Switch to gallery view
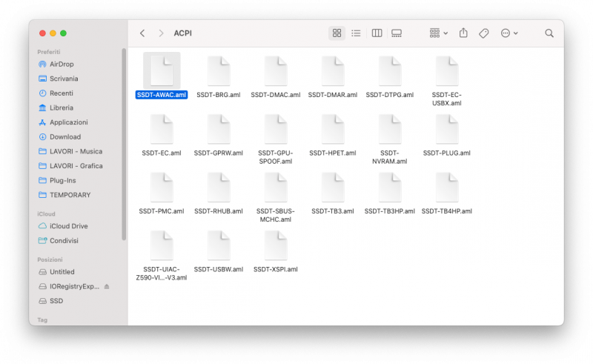Image resolution: width=593 pixels, height=364 pixels. 397,33
